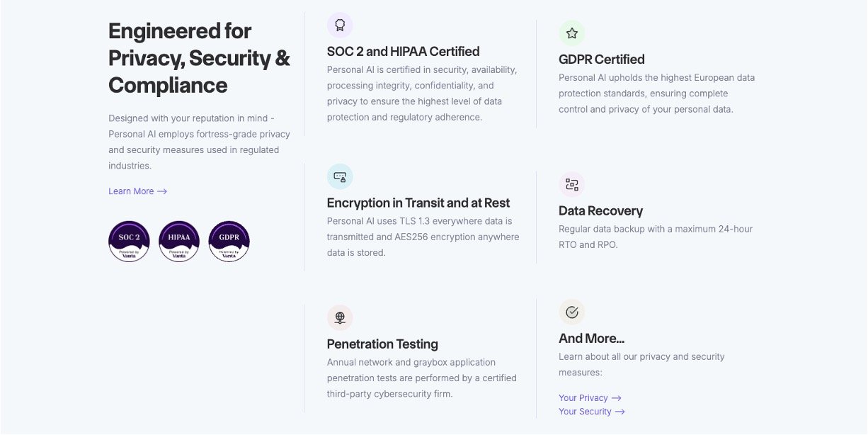The width and height of the screenshot is (868, 435).
Task: Click the Encryption in Transit and at Rest heading
Action: (x=418, y=203)
